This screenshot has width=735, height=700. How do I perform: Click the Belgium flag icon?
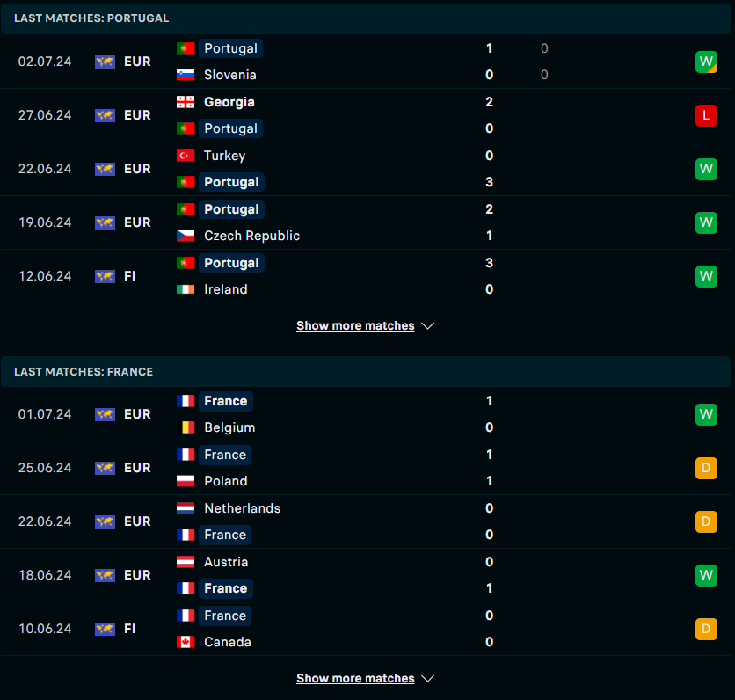click(186, 427)
